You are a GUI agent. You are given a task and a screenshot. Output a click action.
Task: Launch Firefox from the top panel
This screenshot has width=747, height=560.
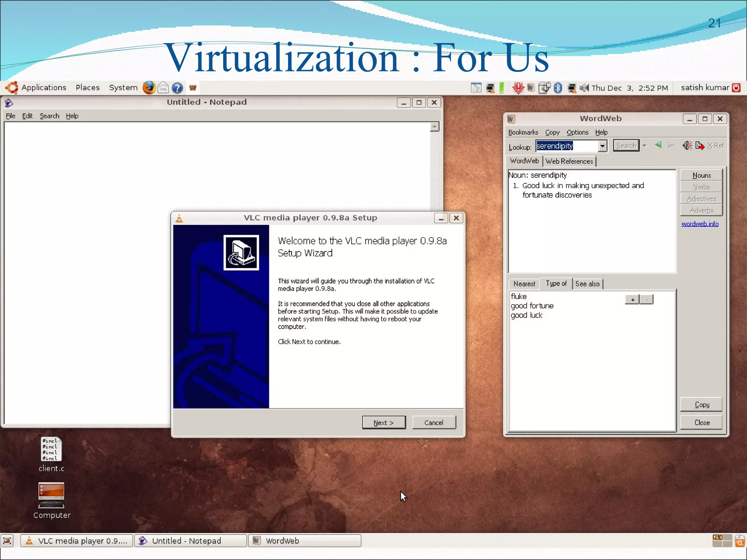(149, 87)
